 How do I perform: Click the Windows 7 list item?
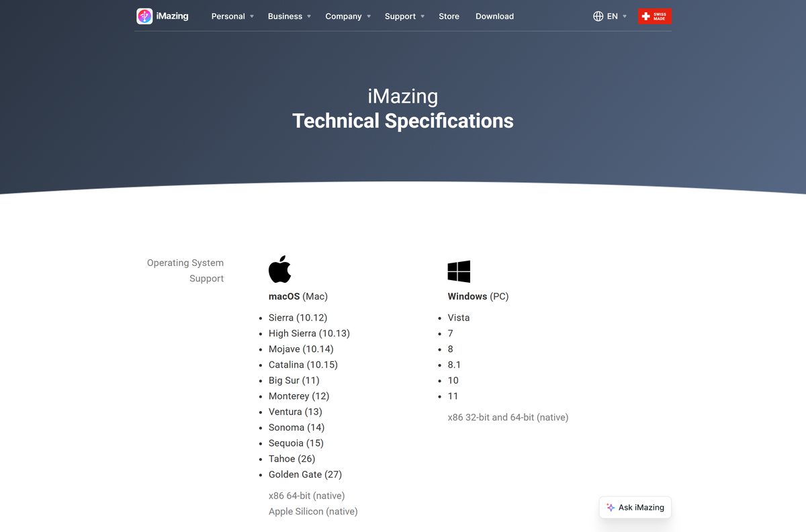pos(451,333)
